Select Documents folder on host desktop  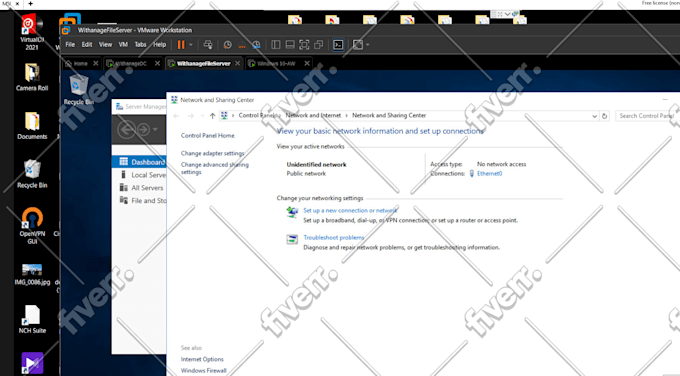[x=32, y=126]
